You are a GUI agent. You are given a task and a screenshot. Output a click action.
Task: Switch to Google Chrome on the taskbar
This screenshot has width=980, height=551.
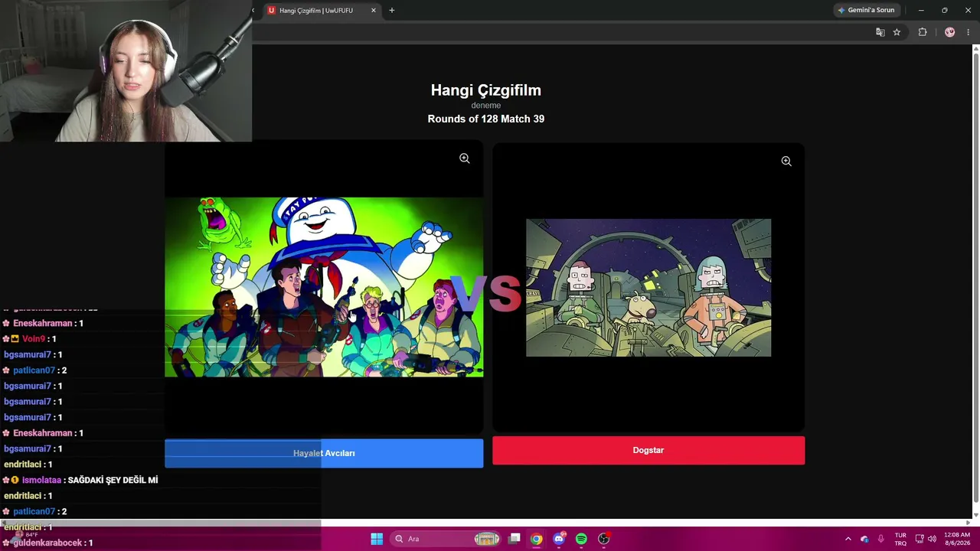point(537,539)
